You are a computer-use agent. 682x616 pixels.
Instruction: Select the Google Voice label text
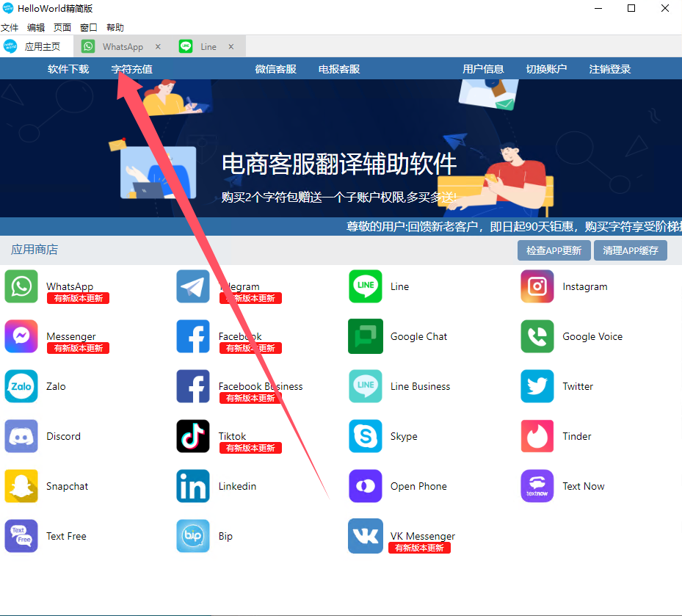click(592, 337)
